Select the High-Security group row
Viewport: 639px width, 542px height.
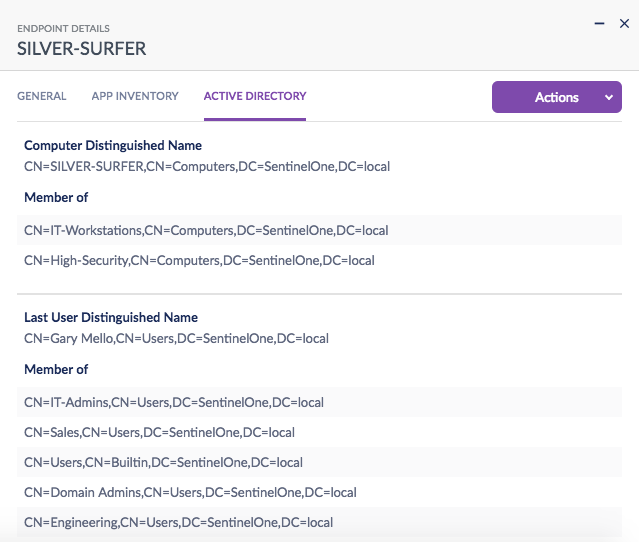(199, 260)
